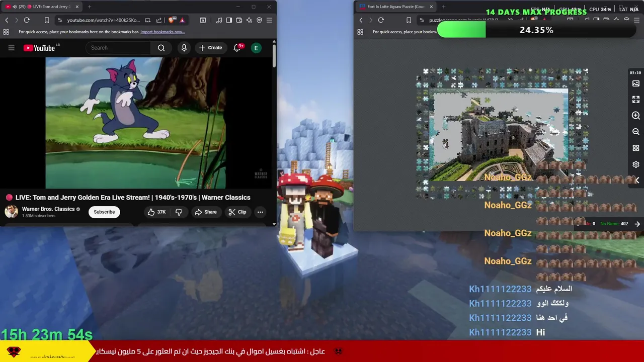Arrange pieces with the puzzle grid icon
Image resolution: width=644 pixels, height=362 pixels.
click(636, 148)
